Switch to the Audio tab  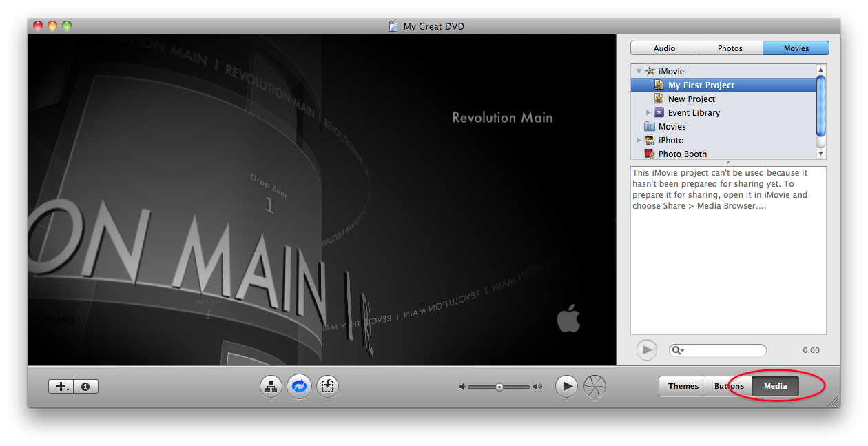point(664,48)
